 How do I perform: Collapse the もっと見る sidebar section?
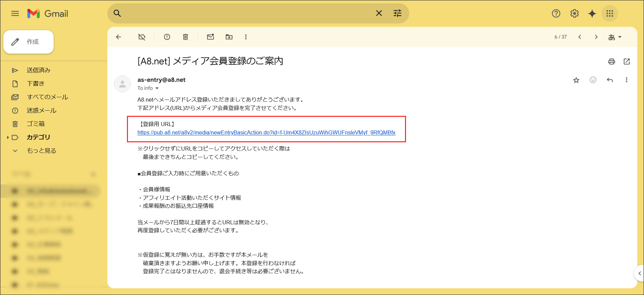42,151
